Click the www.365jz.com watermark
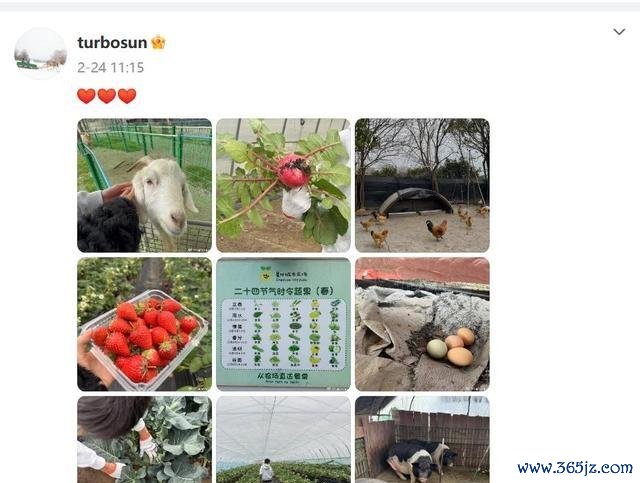Screen dimensions: 640x483 tap(575, 468)
